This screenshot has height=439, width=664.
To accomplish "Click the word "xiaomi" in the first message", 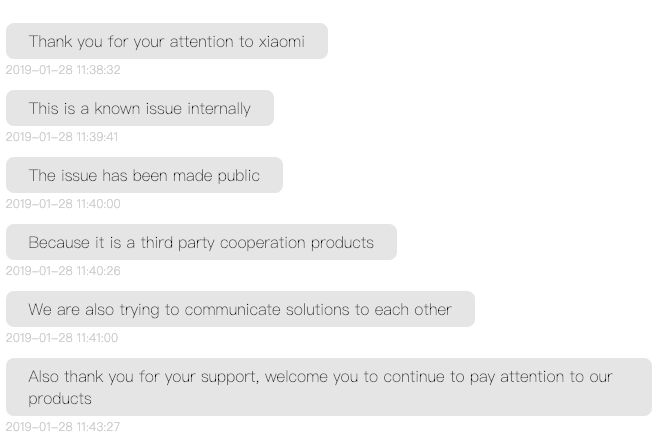I will (281, 42).
